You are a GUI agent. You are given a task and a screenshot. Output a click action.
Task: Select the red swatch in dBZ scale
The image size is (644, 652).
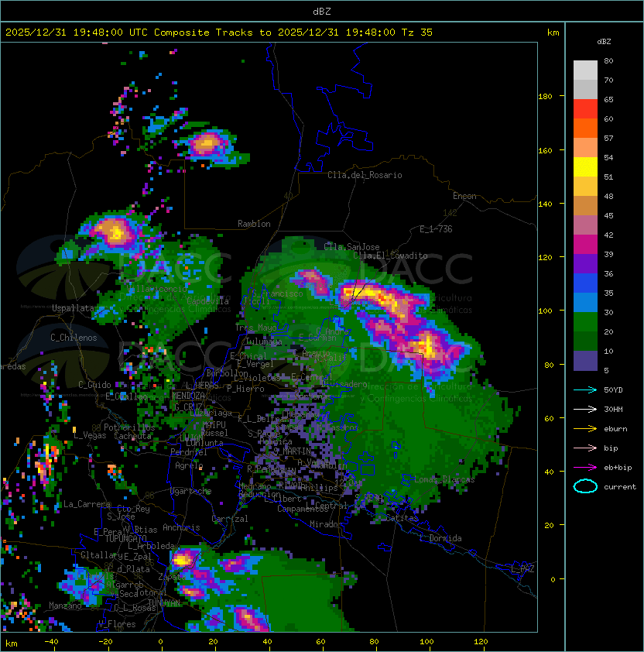[x=585, y=109]
